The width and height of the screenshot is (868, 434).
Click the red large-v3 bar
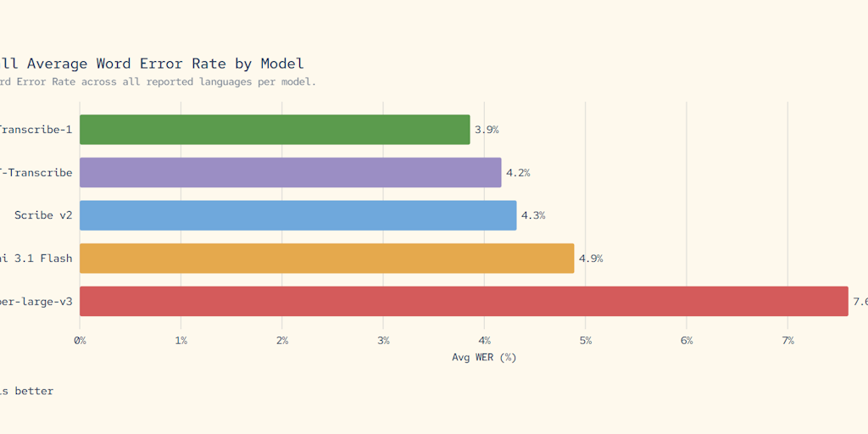click(464, 301)
